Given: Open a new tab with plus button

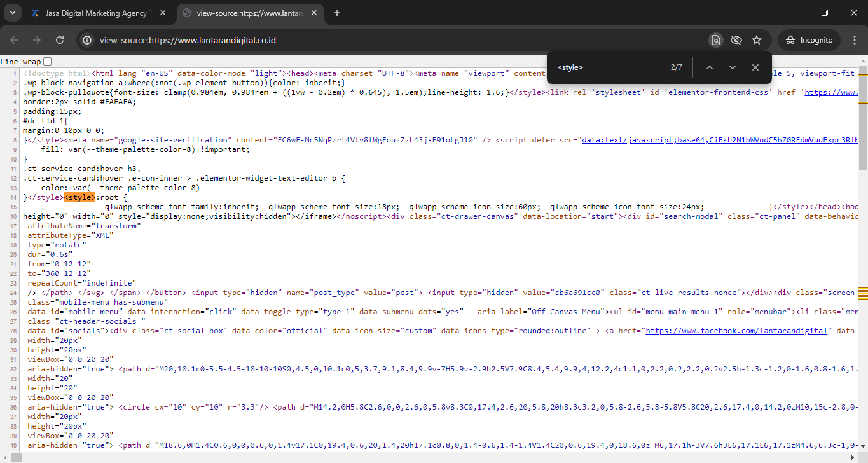Looking at the screenshot, I should 337,13.
